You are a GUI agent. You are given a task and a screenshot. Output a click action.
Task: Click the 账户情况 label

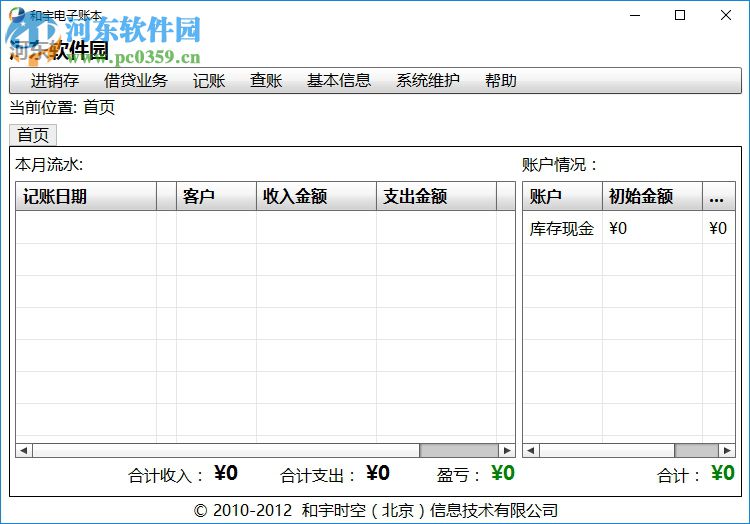tap(560, 164)
